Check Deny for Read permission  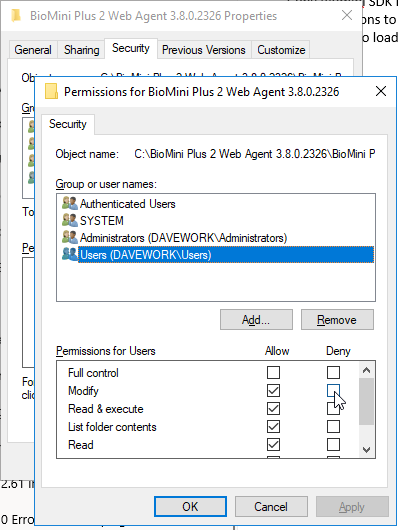pyautogui.click(x=333, y=444)
